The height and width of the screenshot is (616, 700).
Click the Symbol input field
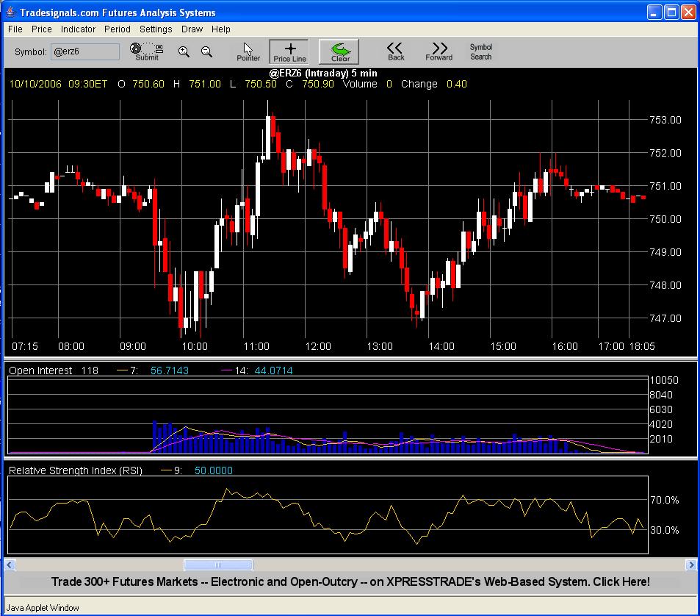pos(84,51)
